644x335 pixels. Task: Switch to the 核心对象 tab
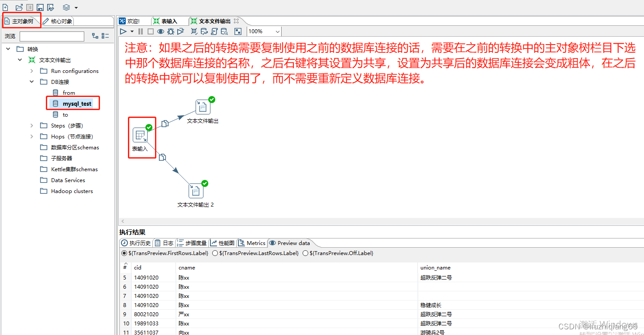click(x=57, y=21)
